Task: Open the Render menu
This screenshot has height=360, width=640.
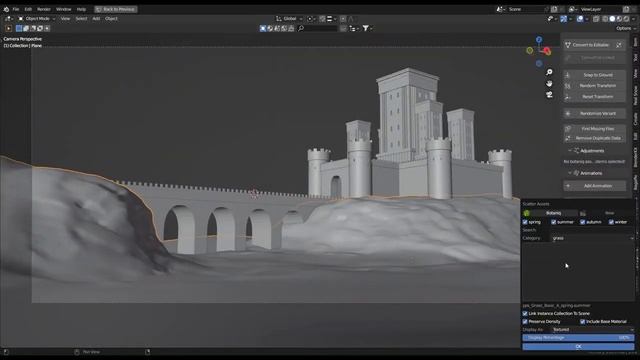Action: point(44,9)
